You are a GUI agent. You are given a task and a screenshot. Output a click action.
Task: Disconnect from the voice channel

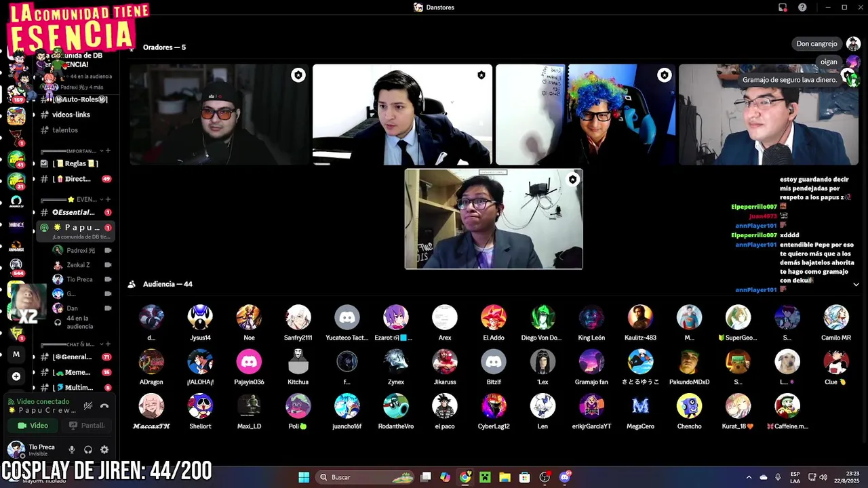coord(104,405)
